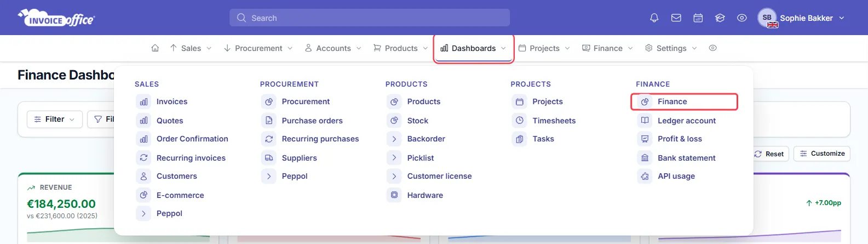868x244 pixels.
Task: Open the Suppliers link
Action: click(300, 158)
